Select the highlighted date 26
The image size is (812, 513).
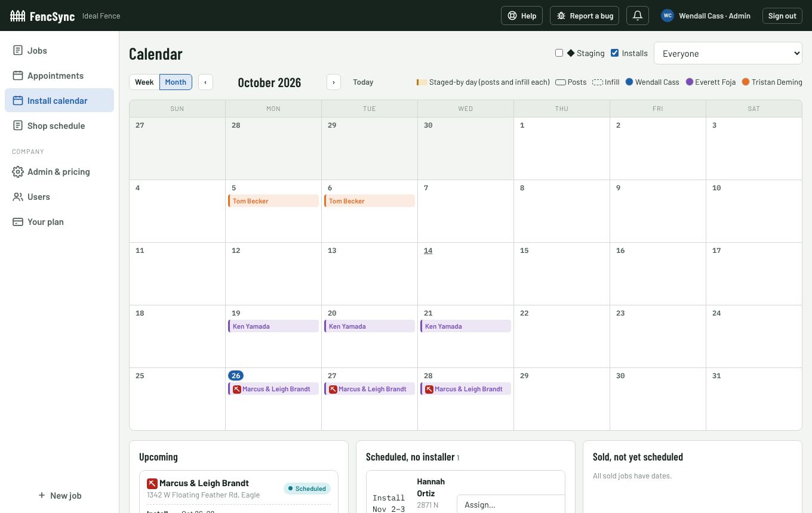click(x=236, y=376)
